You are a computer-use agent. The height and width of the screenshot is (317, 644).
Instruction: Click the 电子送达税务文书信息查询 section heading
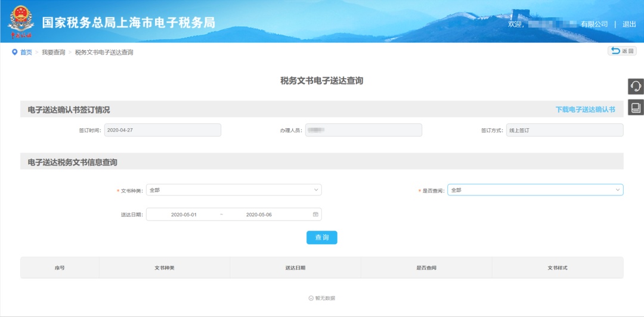click(x=72, y=162)
